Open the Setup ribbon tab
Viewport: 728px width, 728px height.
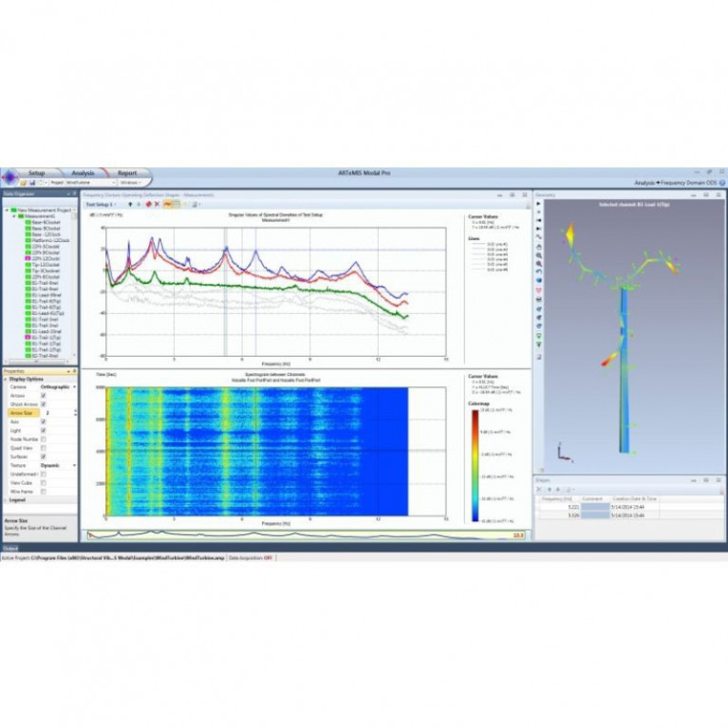pos(36,173)
